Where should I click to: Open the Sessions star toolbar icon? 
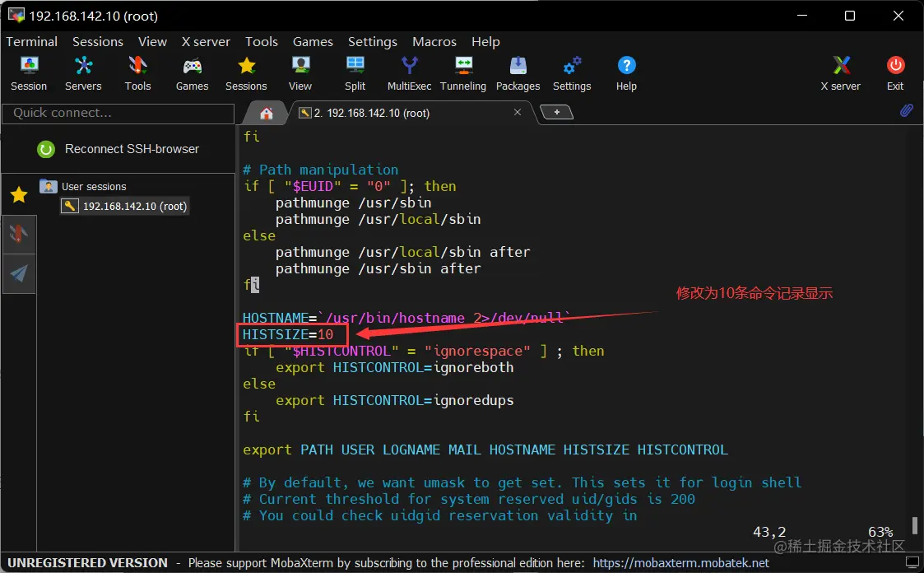246,74
